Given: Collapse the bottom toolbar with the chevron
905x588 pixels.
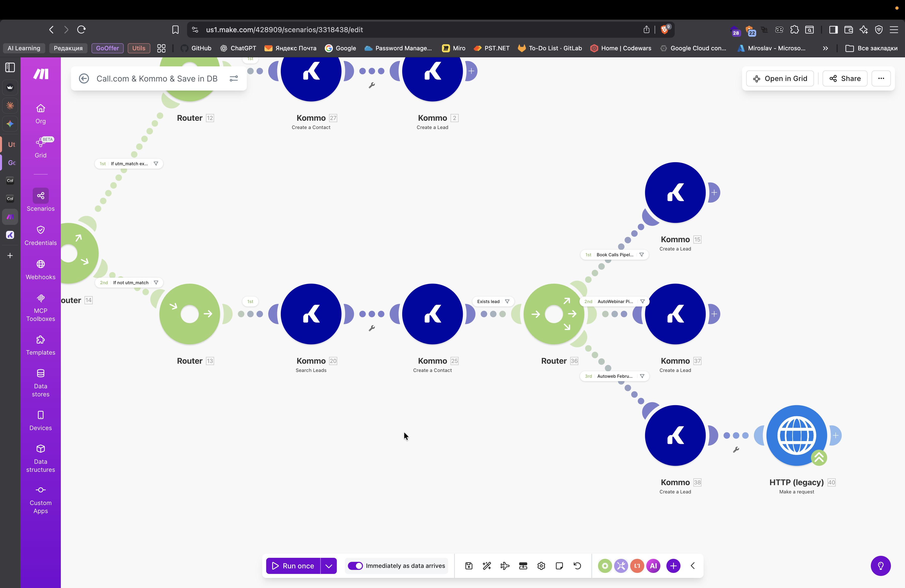Looking at the screenshot, I should 692,566.
